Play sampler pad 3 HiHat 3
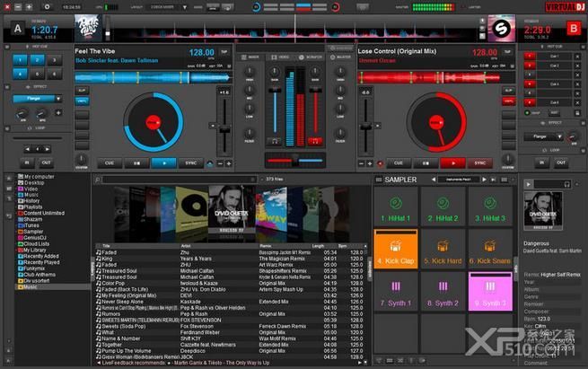The height and width of the screenshot is (369, 588). point(490,207)
